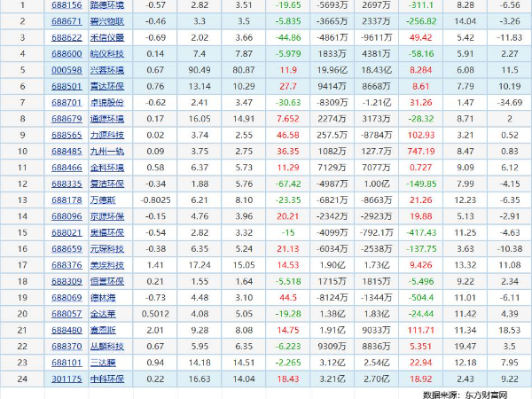The image size is (532, 399).
Task: Select the cell showing 257.5万
Action: (332, 135)
